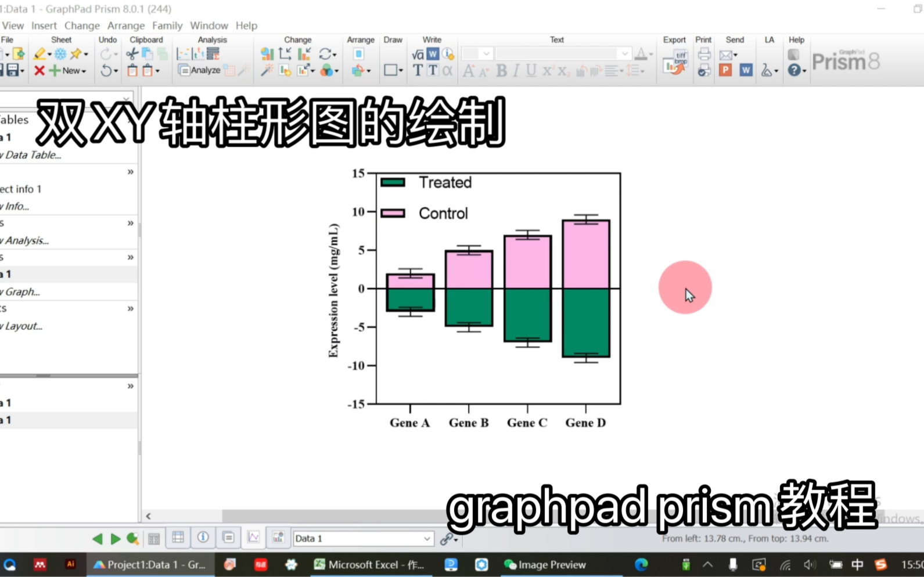Open the Family menu
This screenshot has width=924, height=577.
(x=167, y=26)
